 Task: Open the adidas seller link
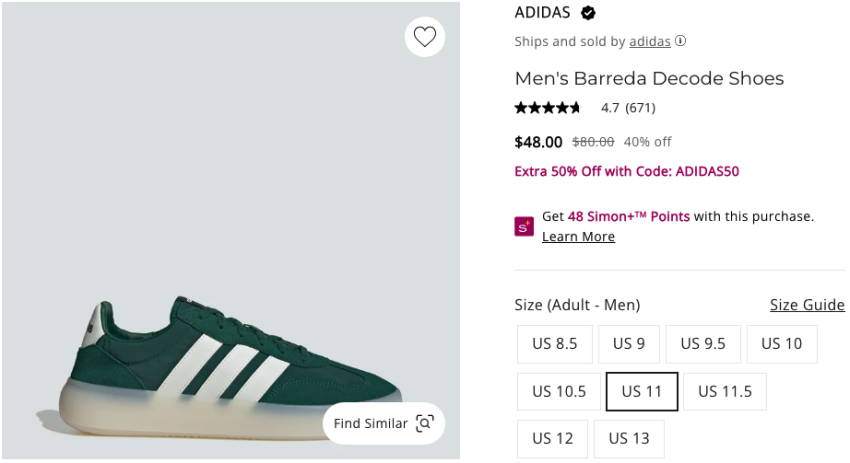(650, 42)
